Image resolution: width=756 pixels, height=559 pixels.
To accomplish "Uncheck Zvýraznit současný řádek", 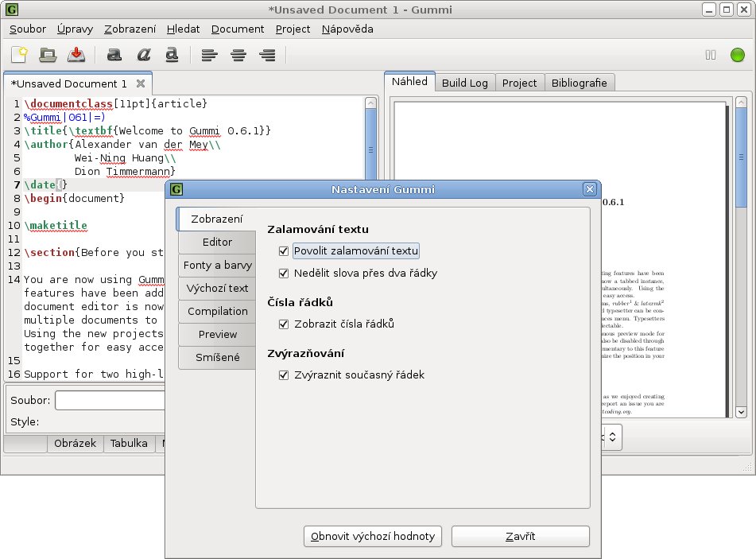I will click(284, 375).
